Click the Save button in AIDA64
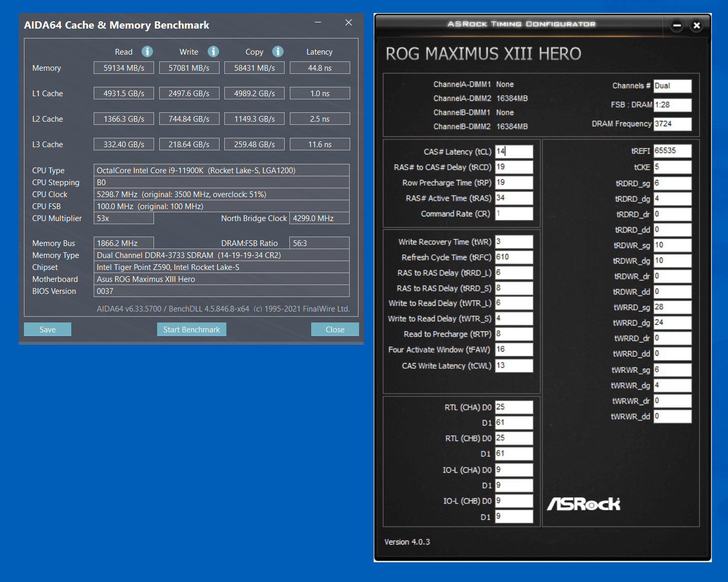The height and width of the screenshot is (582, 728). pyautogui.click(x=47, y=329)
